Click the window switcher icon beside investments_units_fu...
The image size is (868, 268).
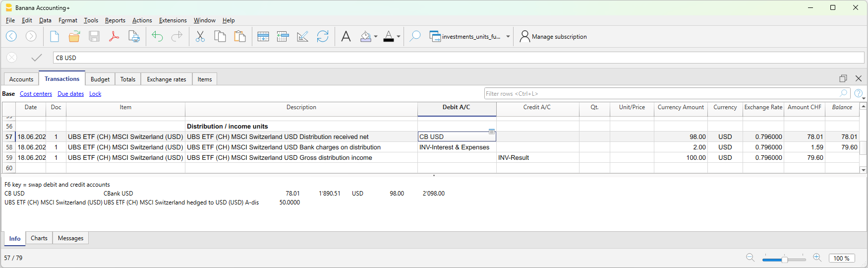click(435, 36)
